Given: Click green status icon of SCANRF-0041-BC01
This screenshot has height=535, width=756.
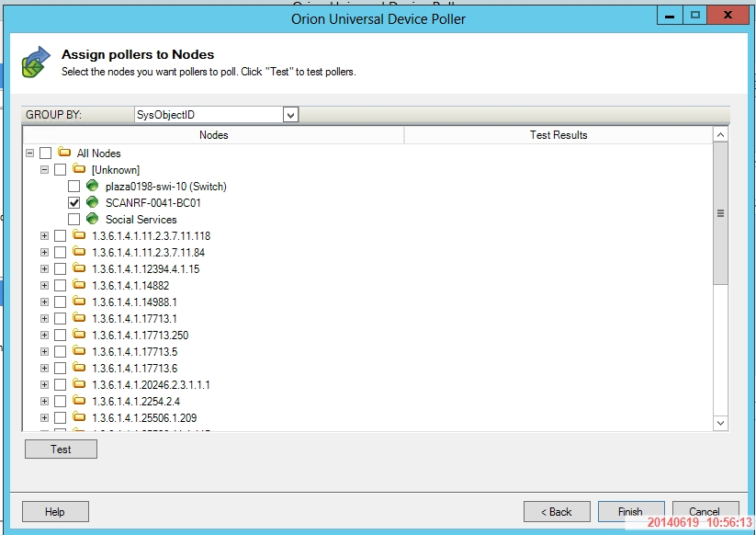Looking at the screenshot, I should click(x=92, y=202).
